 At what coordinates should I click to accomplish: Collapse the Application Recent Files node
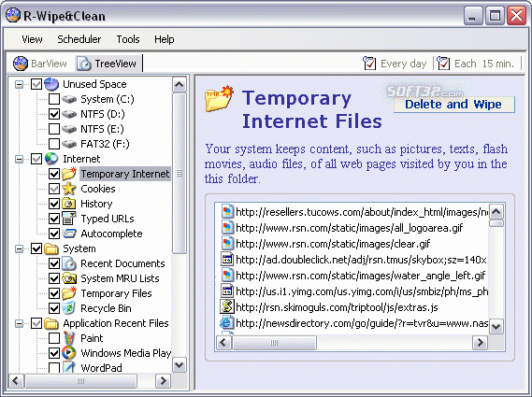click(x=20, y=323)
